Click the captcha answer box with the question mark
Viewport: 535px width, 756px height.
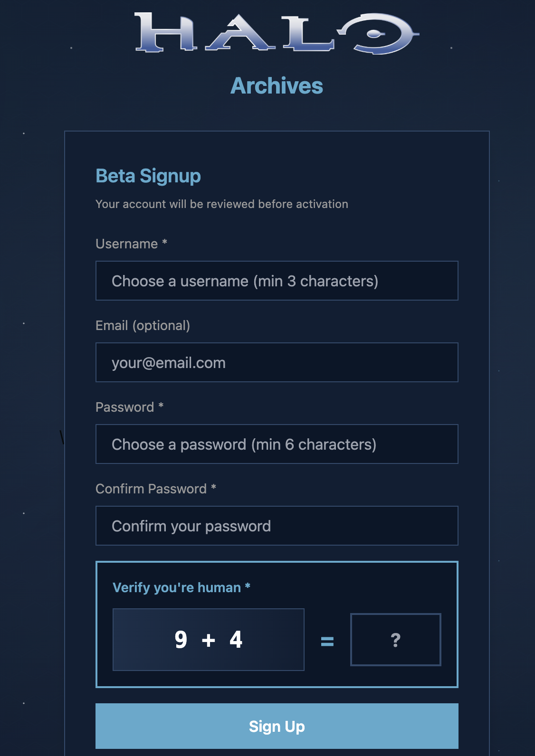[396, 640]
